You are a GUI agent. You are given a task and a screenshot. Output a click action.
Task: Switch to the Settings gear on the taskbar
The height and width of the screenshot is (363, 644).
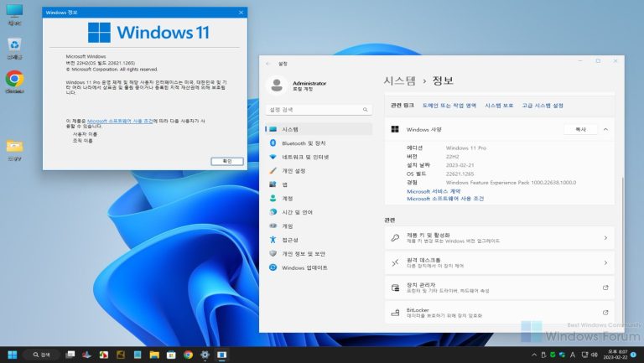tap(205, 355)
